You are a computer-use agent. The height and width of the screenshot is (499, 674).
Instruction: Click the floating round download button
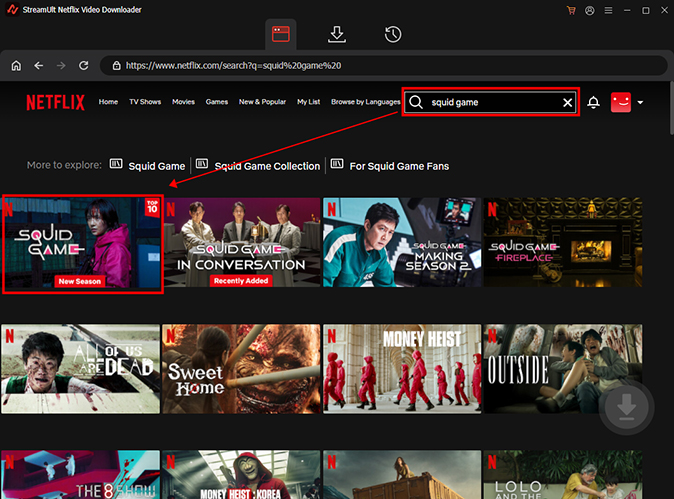point(626,407)
